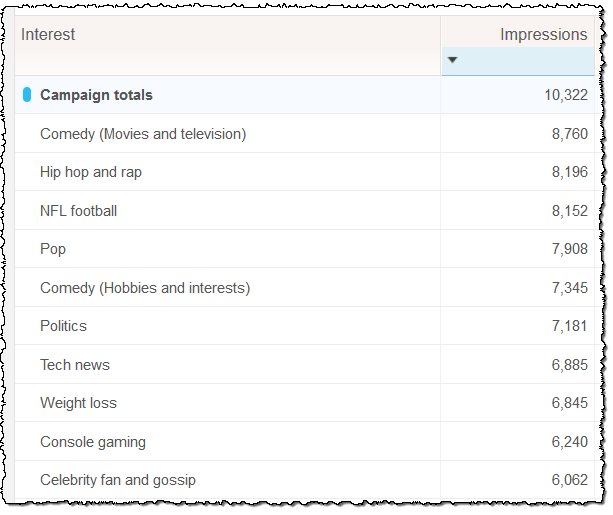Click the 8,196 impressions value
The image size is (613, 515).
pos(569,172)
